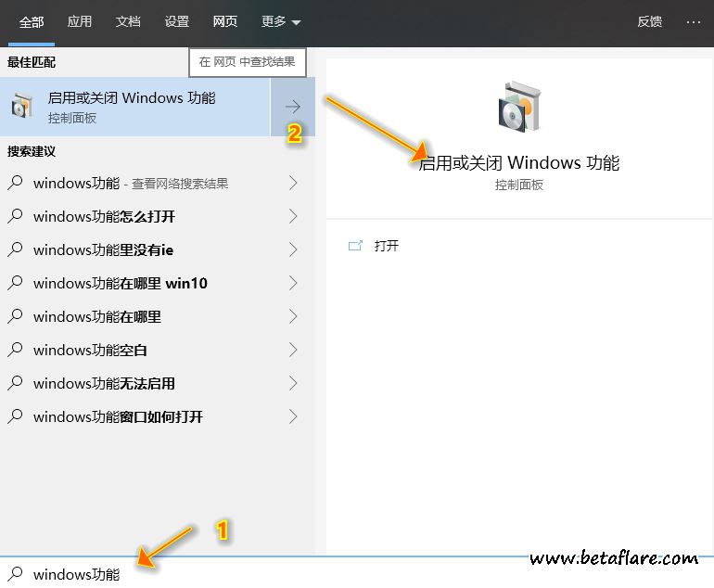Image resolution: width=714 pixels, height=588 pixels.
Task: Switch to the 应用 tab
Action: point(80,21)
